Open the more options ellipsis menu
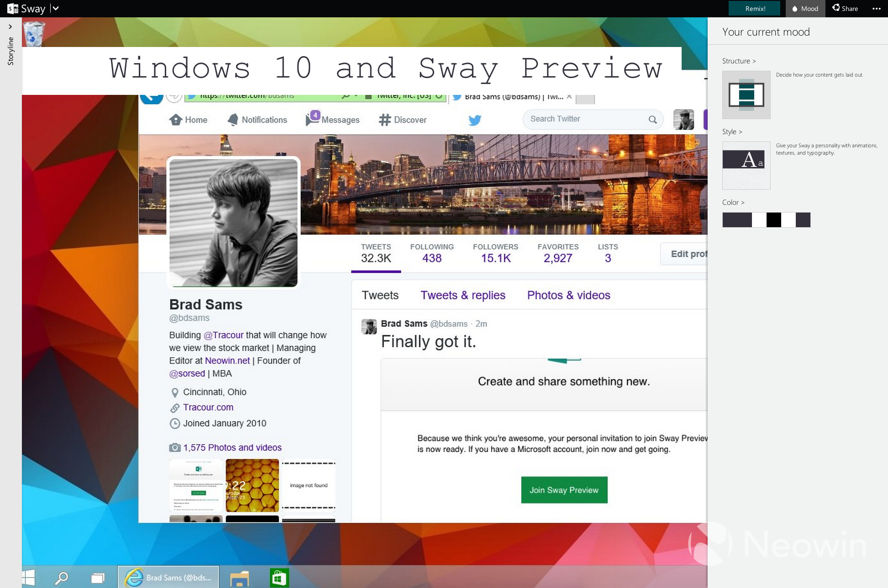This screenshot has width=888, height=588. [876, 9]
